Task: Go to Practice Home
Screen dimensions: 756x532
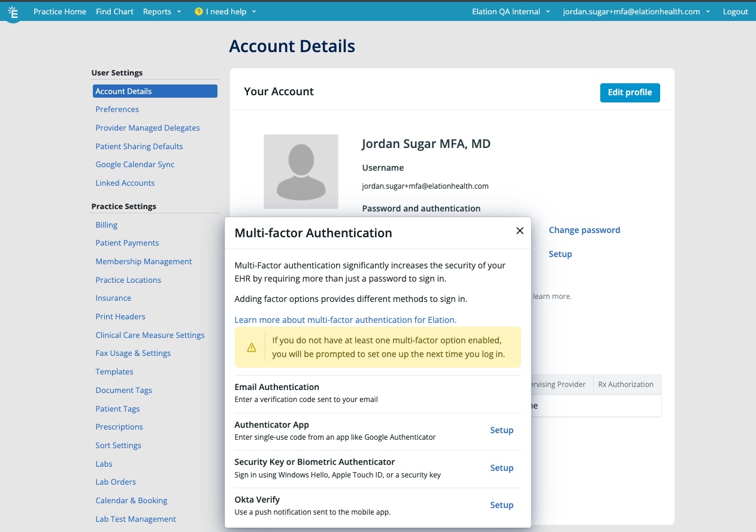Action: (x=60, y=11)
